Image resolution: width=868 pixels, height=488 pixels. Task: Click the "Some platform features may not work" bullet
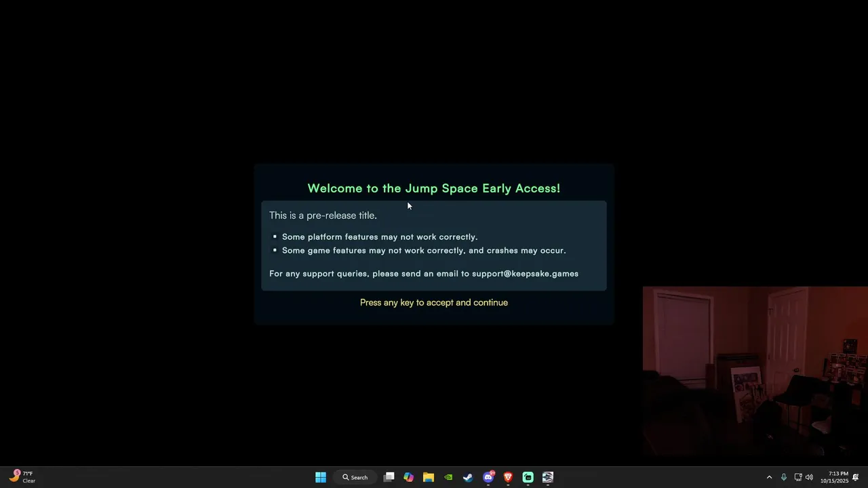tap(380, 237)
